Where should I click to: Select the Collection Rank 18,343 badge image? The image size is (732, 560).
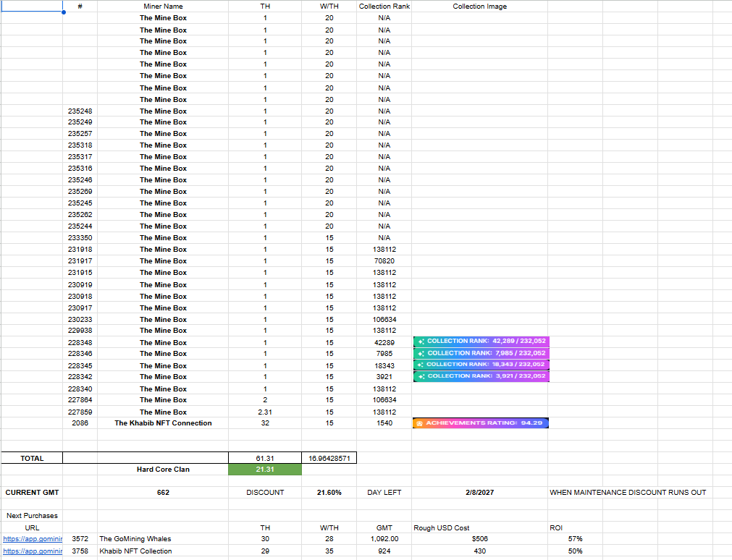point(481,365)
